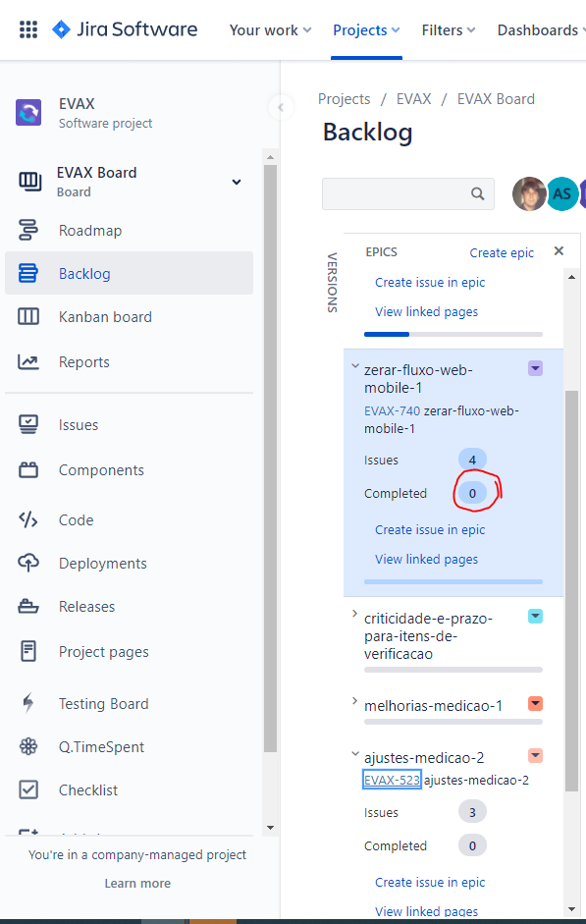Viewport: 586px width, 924px height.
Task: Open the app switcher grid icon
Action: (28, 29)
